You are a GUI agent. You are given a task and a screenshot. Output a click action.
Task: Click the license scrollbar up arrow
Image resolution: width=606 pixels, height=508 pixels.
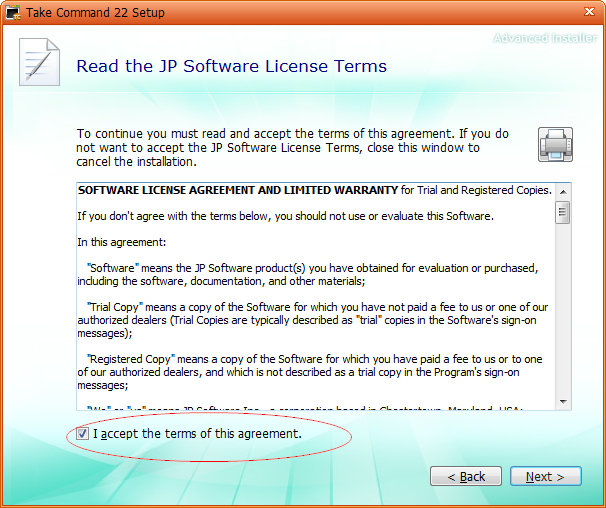(x=563, y=192)
